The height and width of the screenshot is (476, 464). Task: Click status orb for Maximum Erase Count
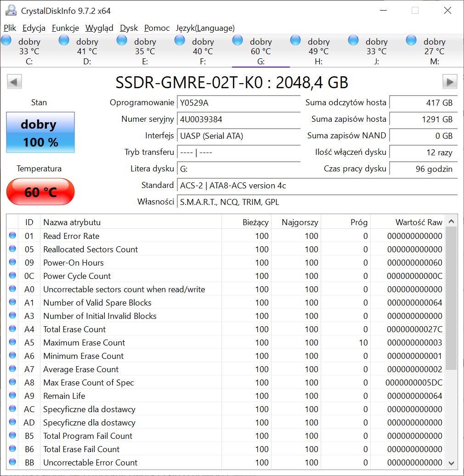pyautogui.click(x=12, y=342)
